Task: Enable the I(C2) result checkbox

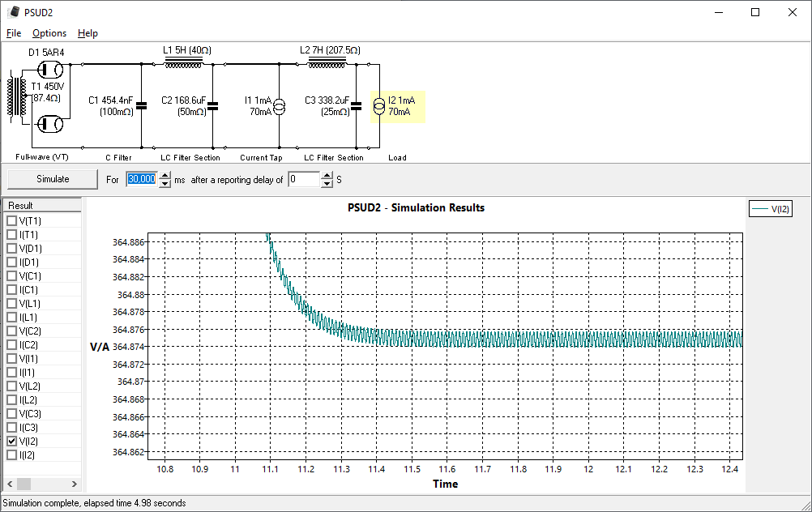Action: tap(12, 345)
